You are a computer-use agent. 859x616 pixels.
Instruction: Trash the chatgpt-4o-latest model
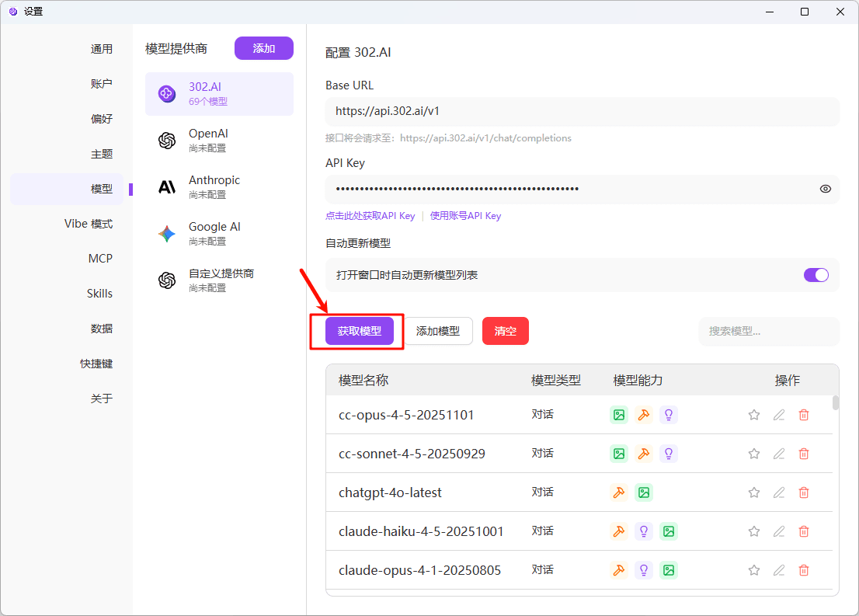click(x=804, y=492)
